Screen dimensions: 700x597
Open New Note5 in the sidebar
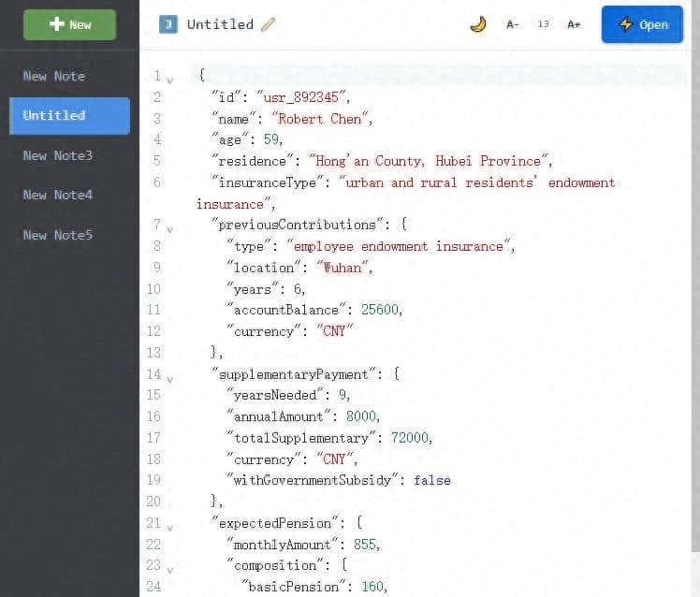57,235
